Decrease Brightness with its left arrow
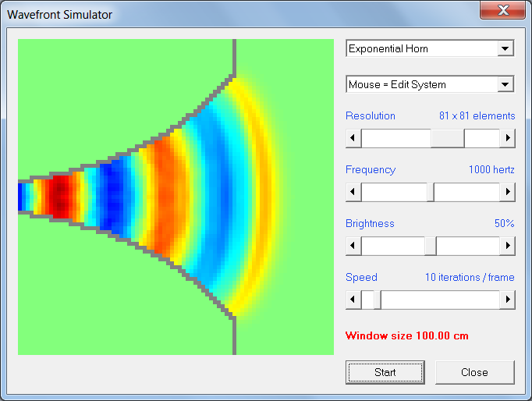Screen dimensions: 532x401 pos(353,246)
